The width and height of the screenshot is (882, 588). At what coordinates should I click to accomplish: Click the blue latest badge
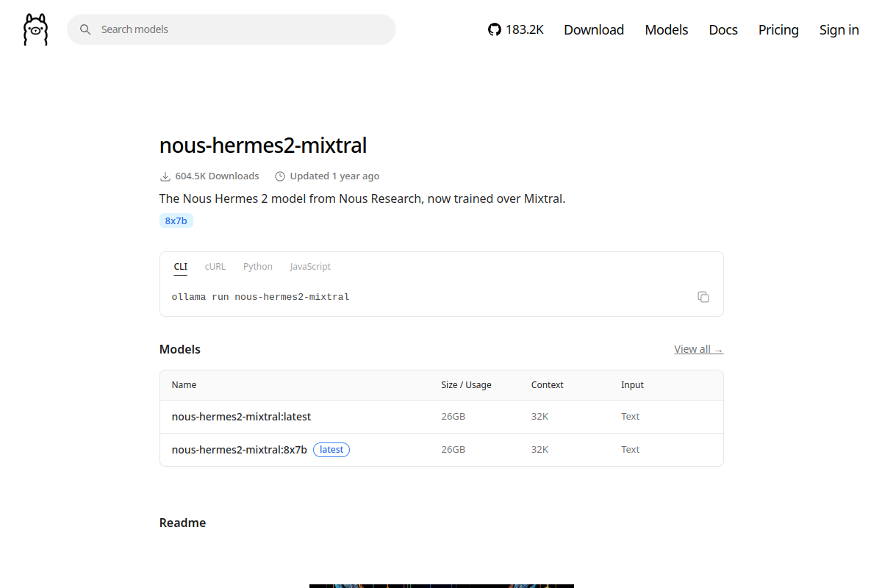tap(331, 449)
